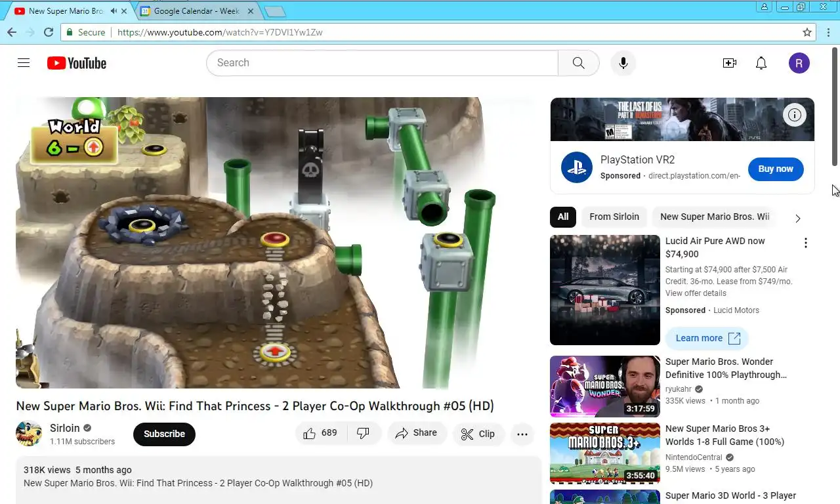
Task: Open the Create video icon
Action: (x=729, y=63)
